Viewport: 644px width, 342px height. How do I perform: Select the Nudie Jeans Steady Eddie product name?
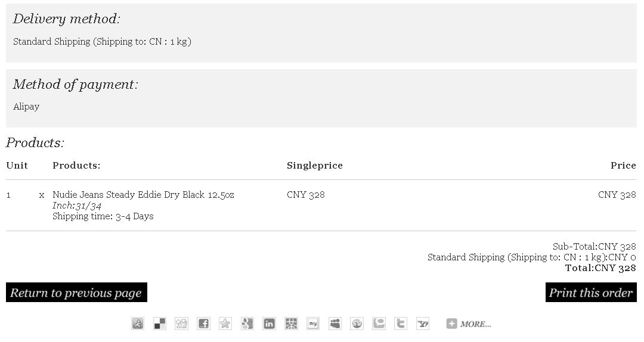pos(143,195)
